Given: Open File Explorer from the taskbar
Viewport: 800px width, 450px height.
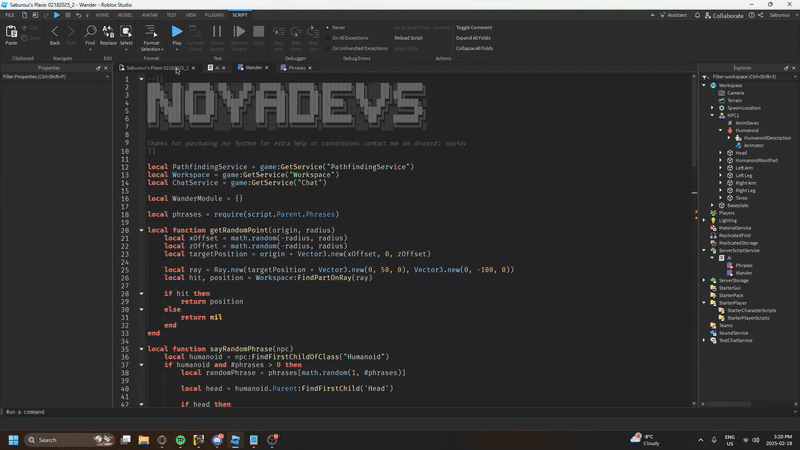Looking at the screenshot, I should pyautogui.click(x=144, y=440).
